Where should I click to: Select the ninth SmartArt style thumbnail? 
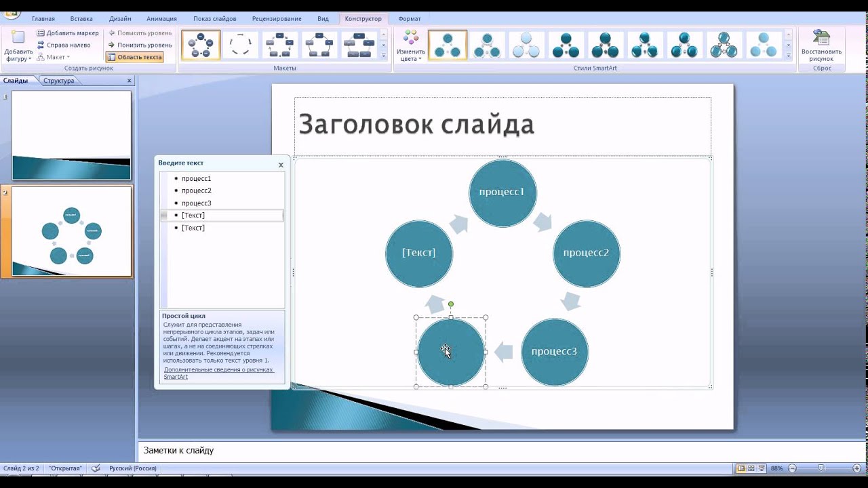pos(764,45)
